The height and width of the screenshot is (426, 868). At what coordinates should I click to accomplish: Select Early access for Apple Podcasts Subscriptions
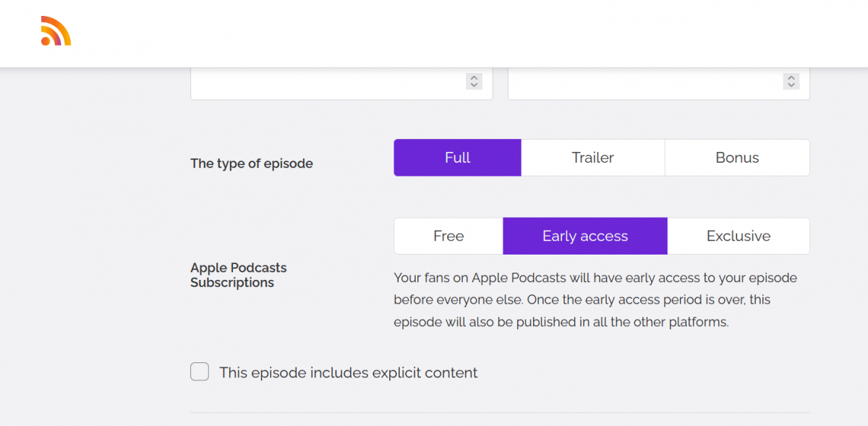click(x=584, y=236)
